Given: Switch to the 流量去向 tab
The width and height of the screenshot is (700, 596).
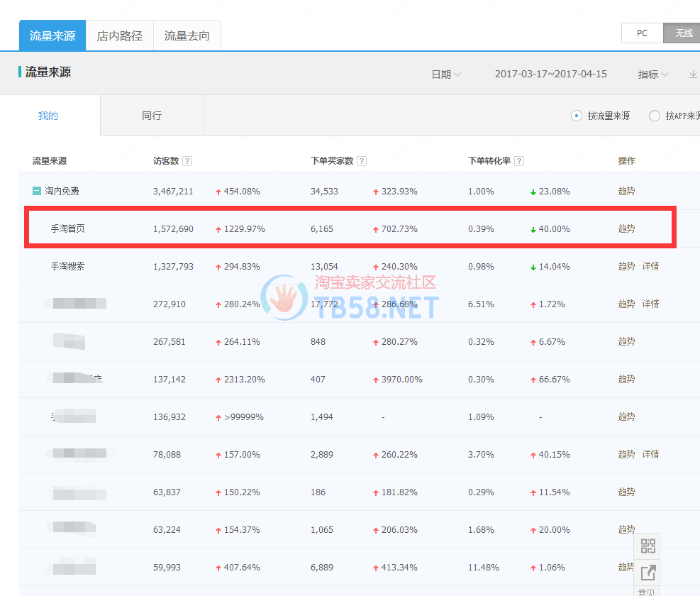Looking at the screenshot, I should (187, 35).
